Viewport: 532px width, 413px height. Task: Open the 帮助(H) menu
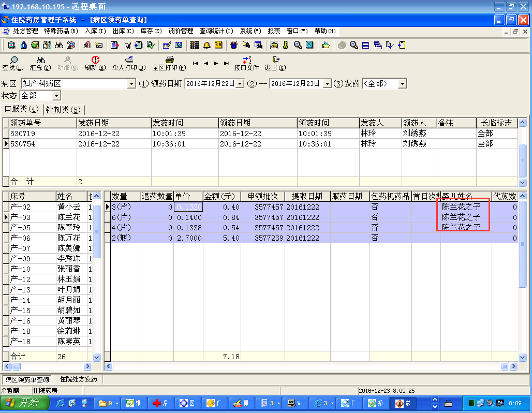click(325, 31)
